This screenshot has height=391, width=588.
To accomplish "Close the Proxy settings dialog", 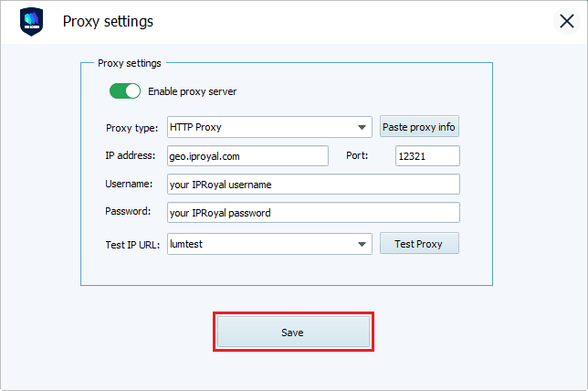I will [x=566, y=22].
